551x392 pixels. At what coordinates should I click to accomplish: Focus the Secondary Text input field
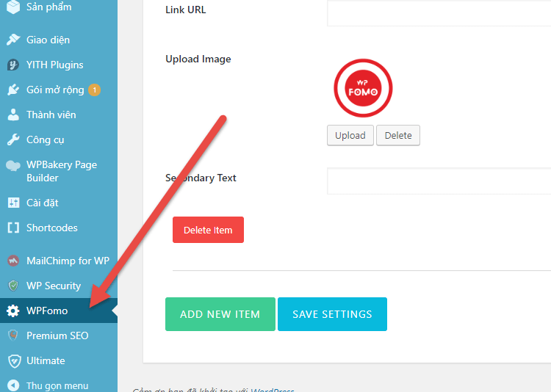[439, 181]
